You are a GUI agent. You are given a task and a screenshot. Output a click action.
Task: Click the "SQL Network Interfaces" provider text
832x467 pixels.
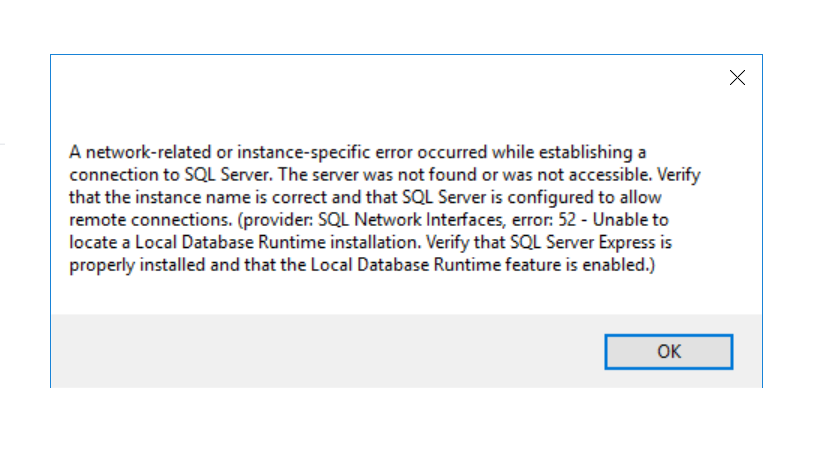(411, 220)
